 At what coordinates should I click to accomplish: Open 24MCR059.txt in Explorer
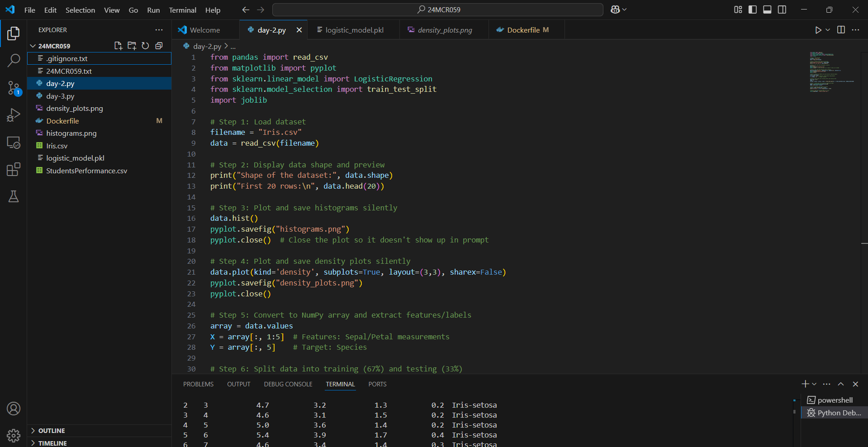pyautogui.click(x=99, y=71)
